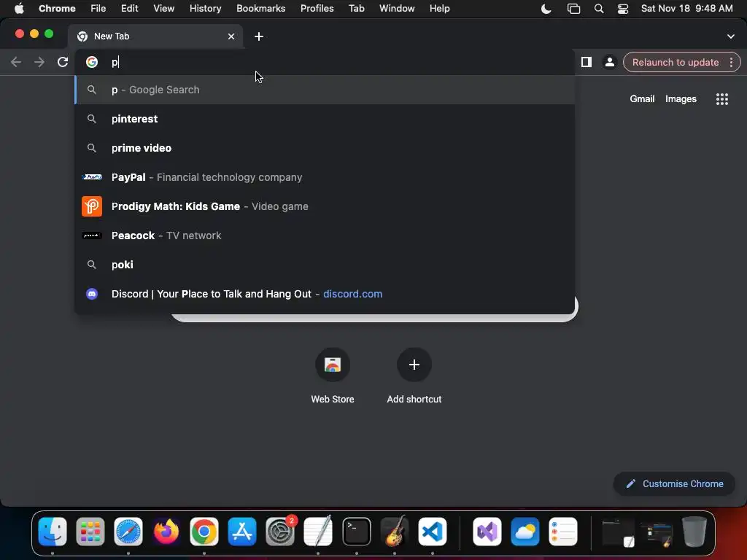
Task: Click the Discord suggestion icon
Action: [x=91, y=294]
